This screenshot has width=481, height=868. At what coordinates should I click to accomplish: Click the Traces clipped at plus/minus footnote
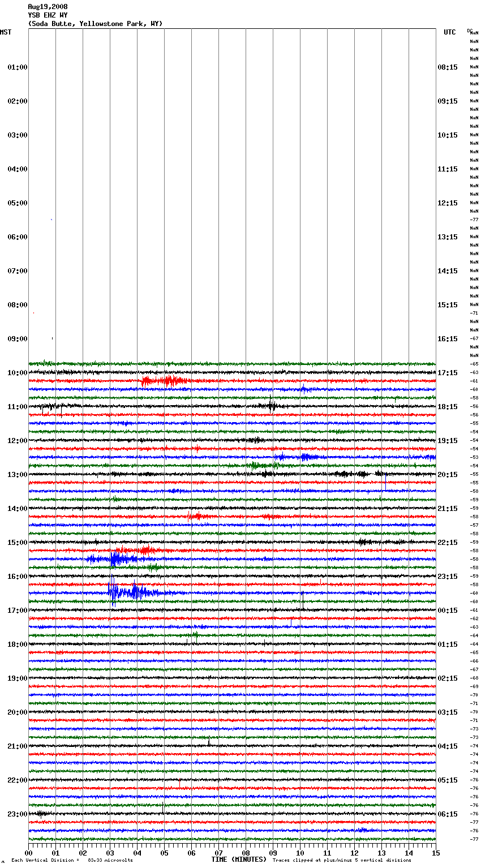[342, 860]
